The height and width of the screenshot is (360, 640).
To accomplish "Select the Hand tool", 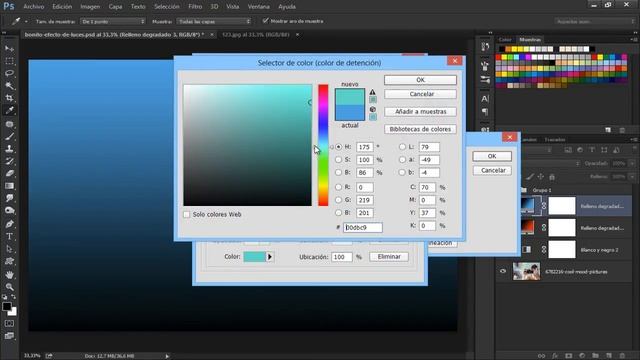I will [x=9, y=275].
